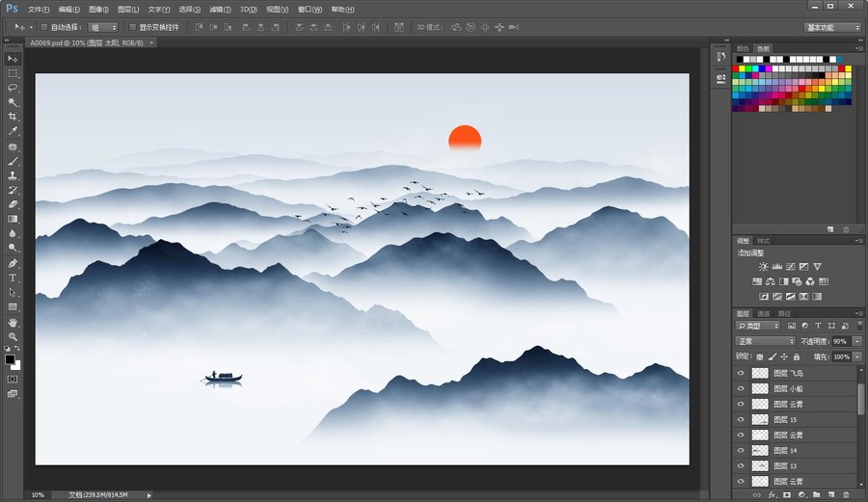
Task: Open the 基本功能 workspace dropdown
Action: tap(832, 27)
